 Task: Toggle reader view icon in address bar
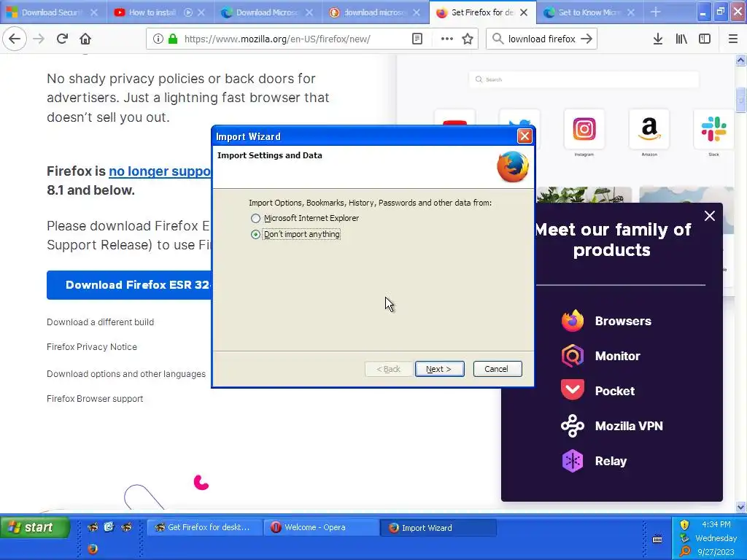[x=417, y=39]
